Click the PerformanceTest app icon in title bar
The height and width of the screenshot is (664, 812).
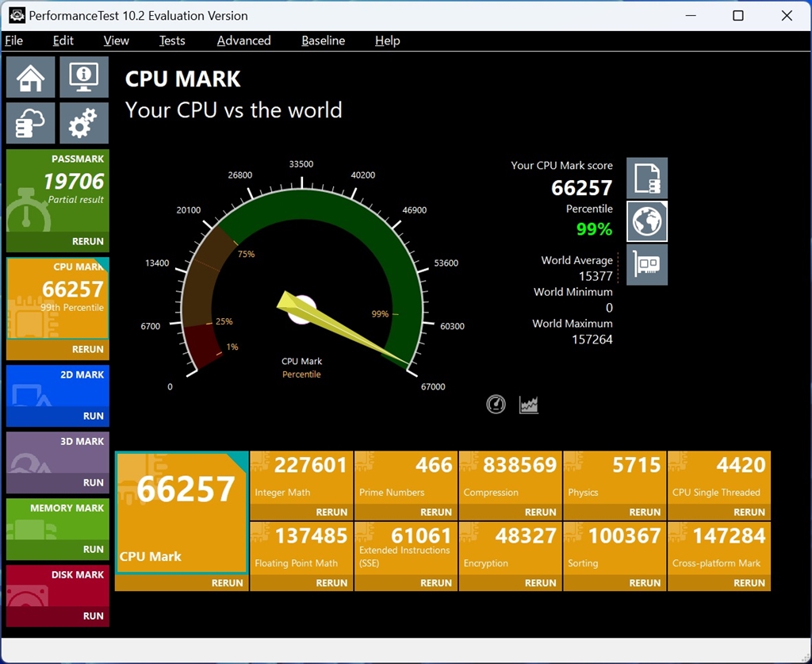[x=17, y=16]
